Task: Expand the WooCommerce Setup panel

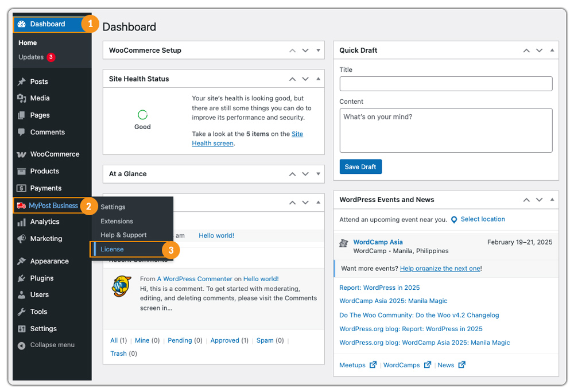Action: [318, 51]
